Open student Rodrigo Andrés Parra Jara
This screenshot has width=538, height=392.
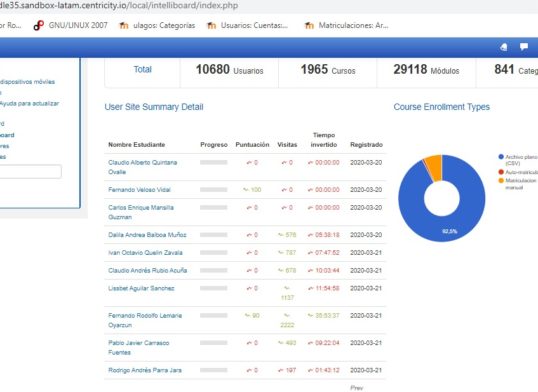[x=145, y=370]
